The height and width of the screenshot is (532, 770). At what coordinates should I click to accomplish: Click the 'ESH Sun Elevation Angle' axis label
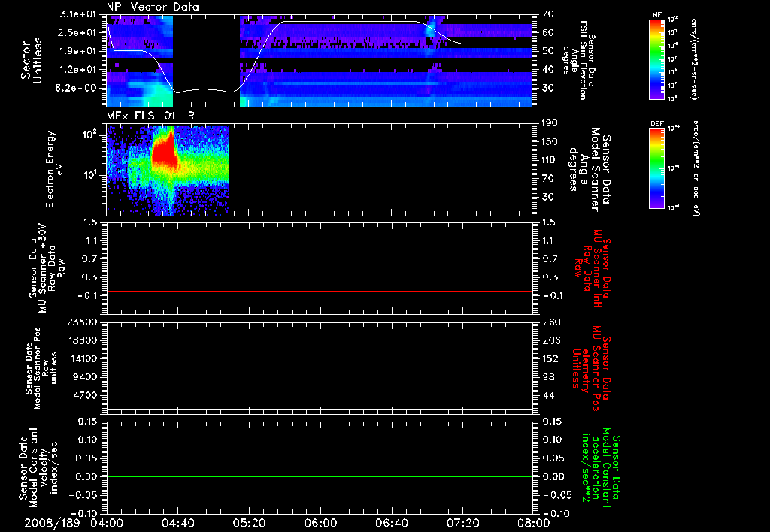578,60
